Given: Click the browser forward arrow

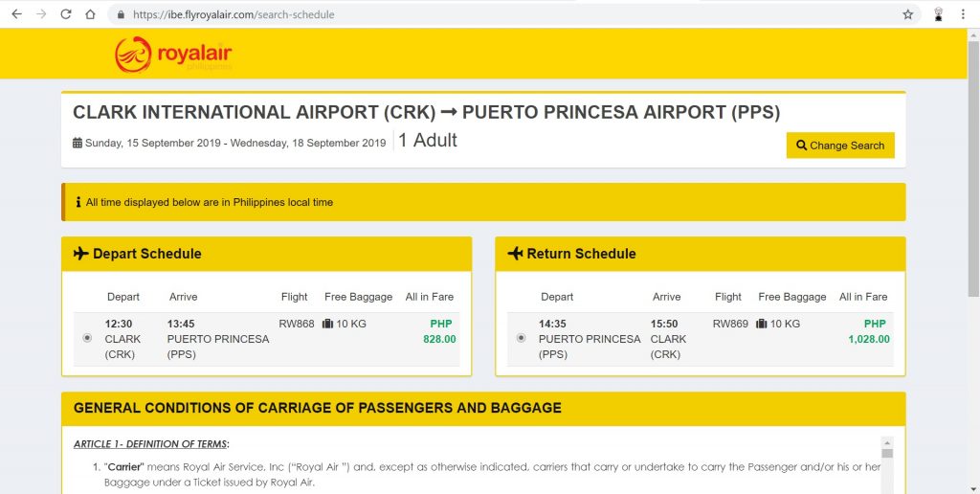Looking at the screenshot, I should (x=41, y=14).
